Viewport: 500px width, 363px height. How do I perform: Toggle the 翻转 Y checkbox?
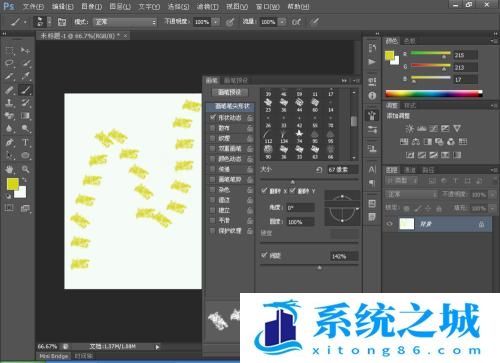tap(293, 191)
